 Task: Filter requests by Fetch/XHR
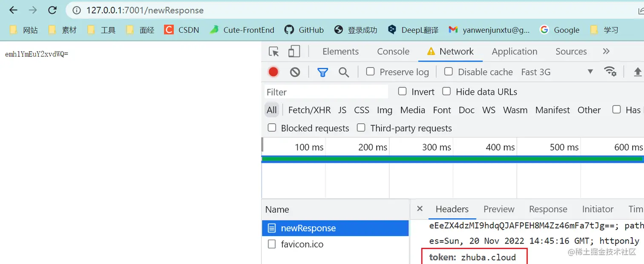point(309,110)
